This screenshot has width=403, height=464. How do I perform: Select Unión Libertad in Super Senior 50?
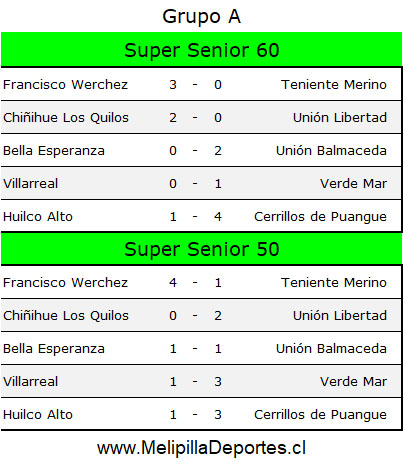pyautogui.click(x=340, y=316)
